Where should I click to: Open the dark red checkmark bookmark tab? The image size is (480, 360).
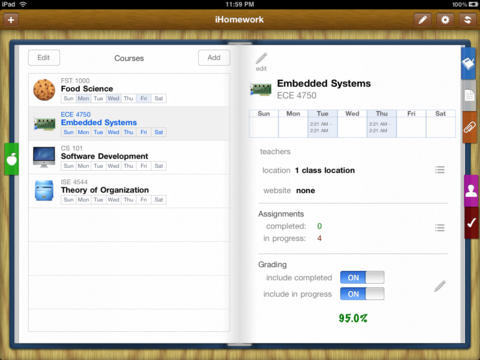[471, 223]
